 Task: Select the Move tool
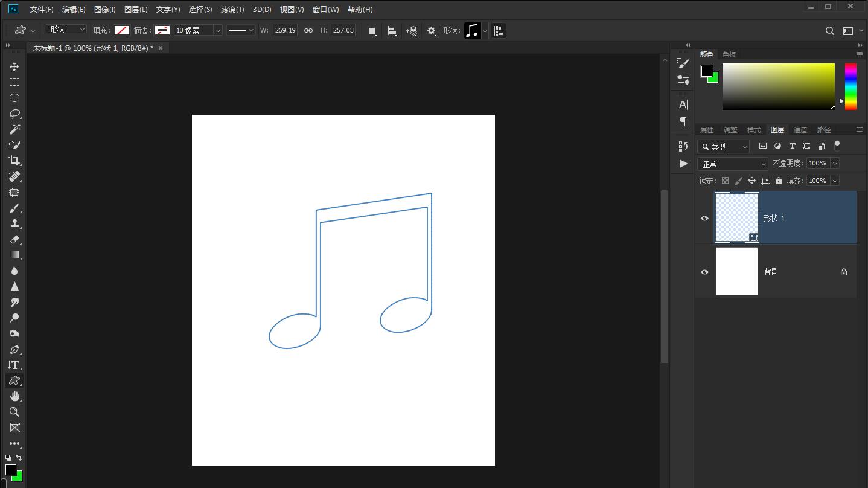[14, 66]
